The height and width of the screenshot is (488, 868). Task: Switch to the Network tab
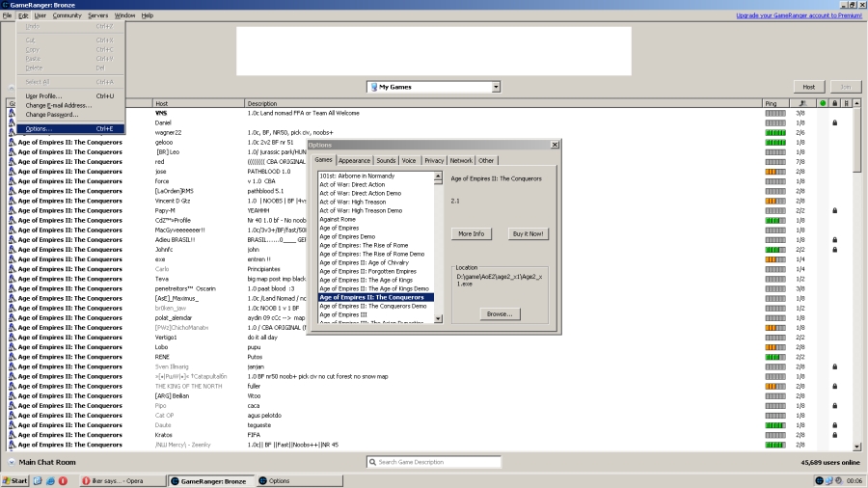click(461, 160)
